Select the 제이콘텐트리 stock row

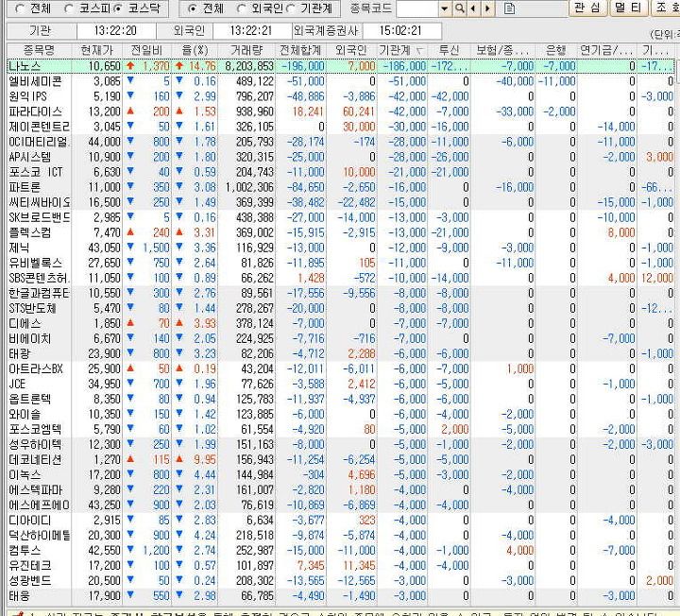pos(341,127)
